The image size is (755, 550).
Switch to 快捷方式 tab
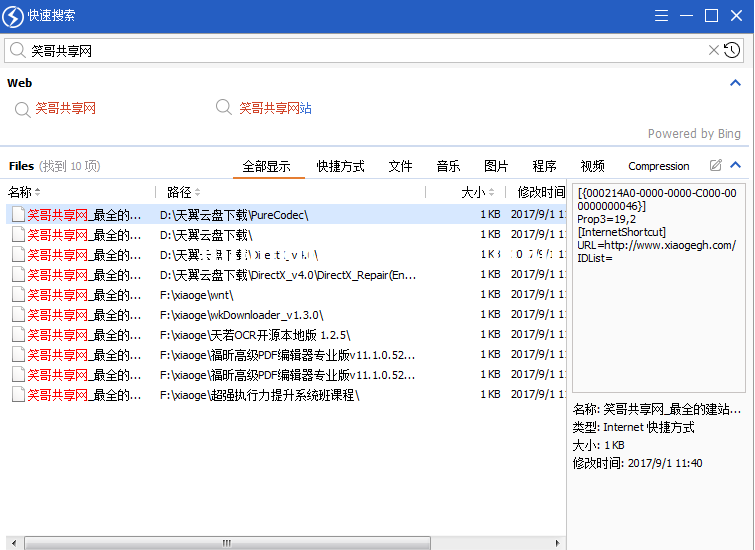point(340,166)
